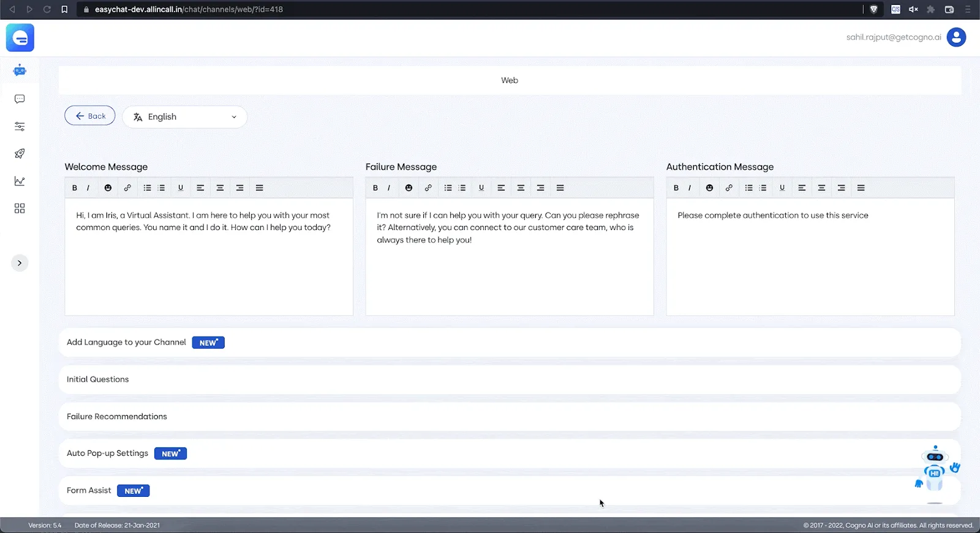Viewport: 980px width, 533px height.
Task: Click the browser address bar URL
Action: click(x=189, y=9)
